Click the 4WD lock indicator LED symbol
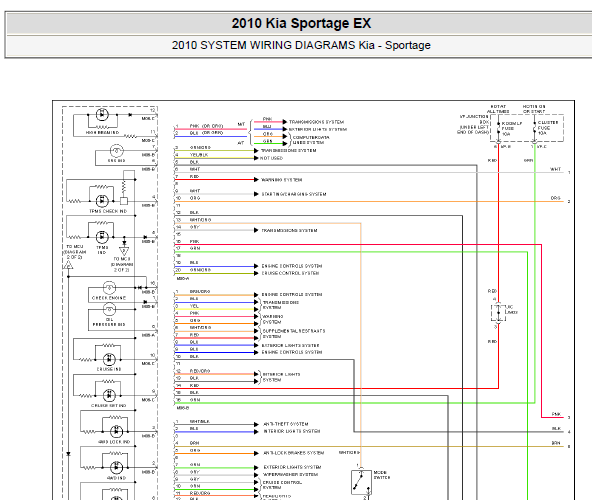Image resolution: width=592 pixels, height=500 pixels. [116, 431]
